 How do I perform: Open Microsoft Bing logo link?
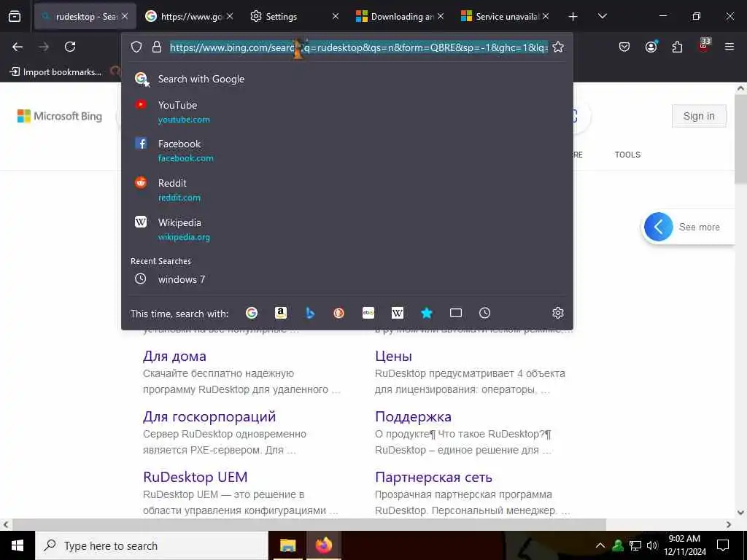60,116
